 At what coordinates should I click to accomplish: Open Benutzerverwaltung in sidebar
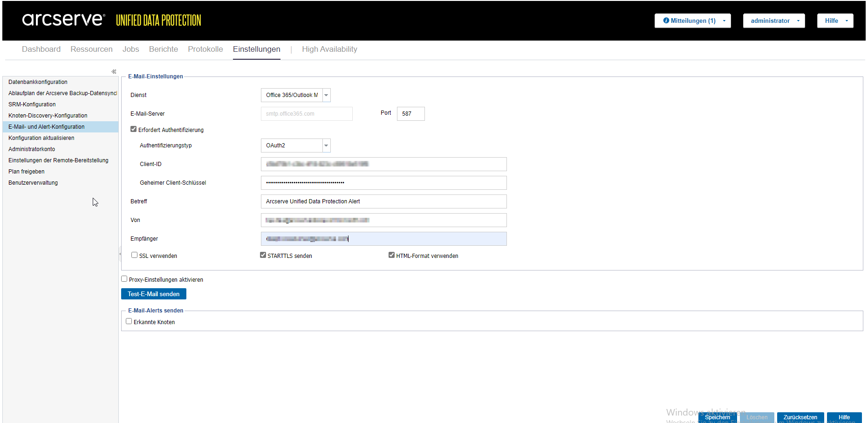tap(61, 183)
